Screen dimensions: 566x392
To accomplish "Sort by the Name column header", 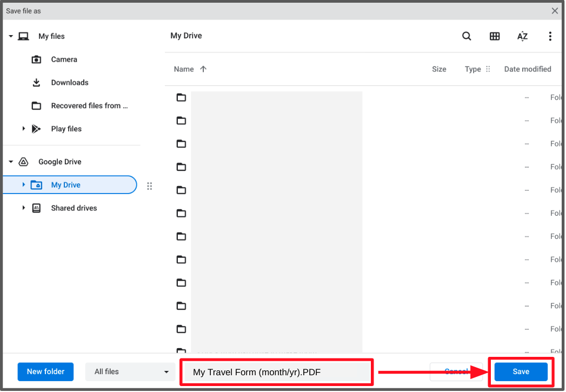I will coord(184,69).
